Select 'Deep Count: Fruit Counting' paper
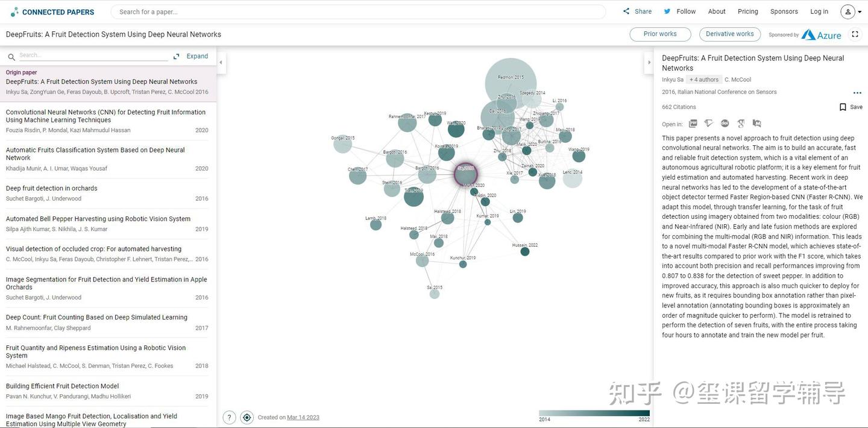 coord(108,323)
